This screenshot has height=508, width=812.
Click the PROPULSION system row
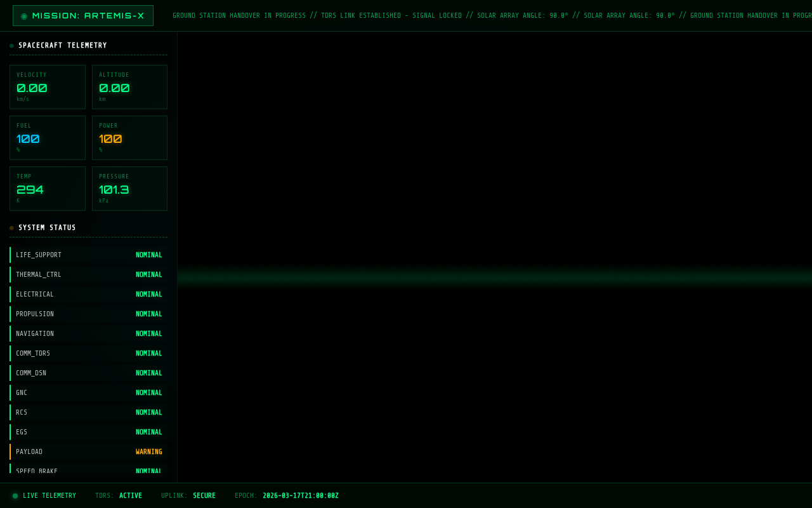[x=88, y=314]
